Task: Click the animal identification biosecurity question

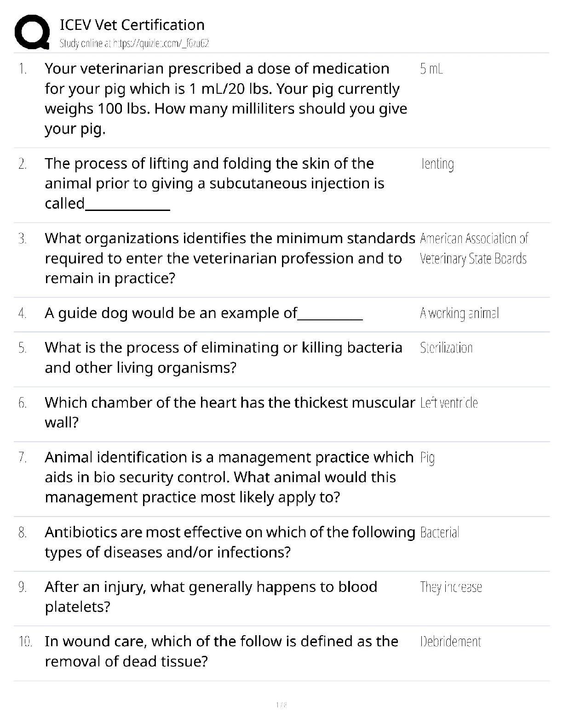Action: coord(229,477)
